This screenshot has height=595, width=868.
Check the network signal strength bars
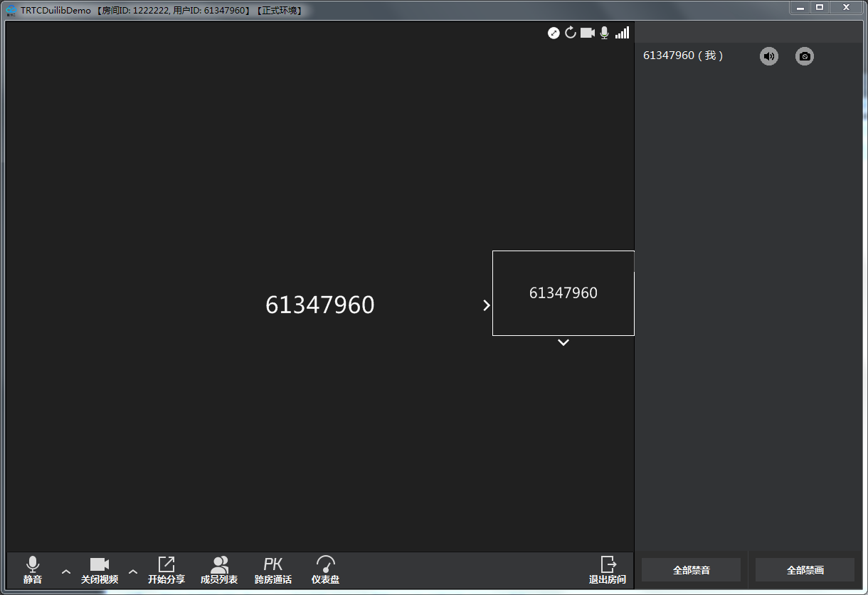coord(623,33)
